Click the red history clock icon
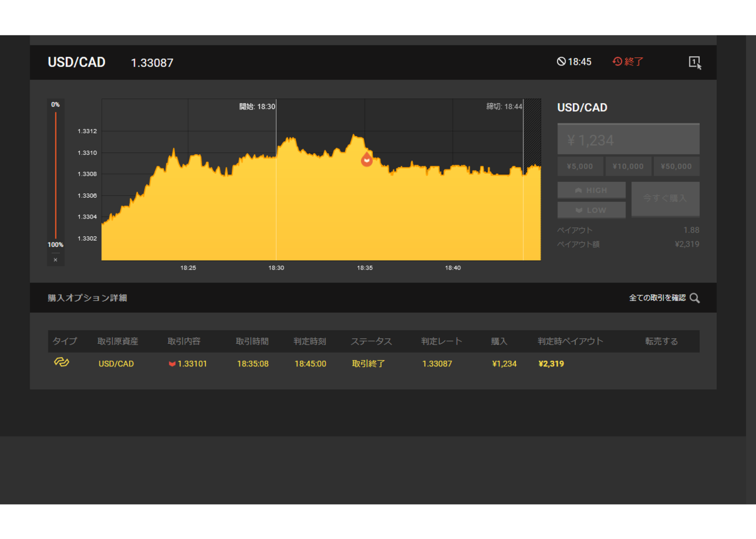 pyautogui.click(x=617, y=62)
